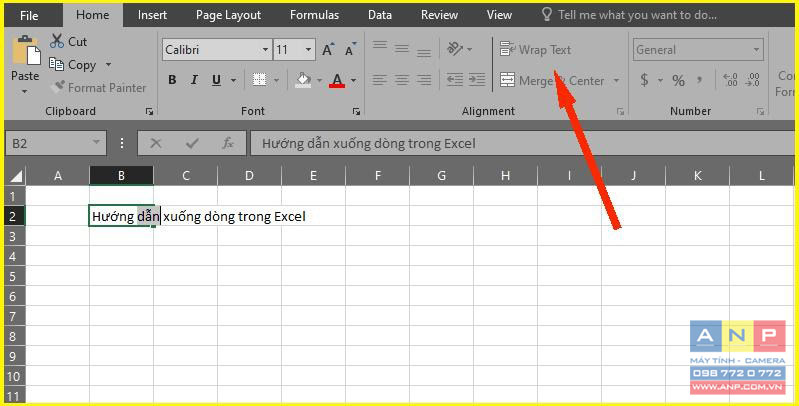Open Alignment dialog launcher

[620, 112]
